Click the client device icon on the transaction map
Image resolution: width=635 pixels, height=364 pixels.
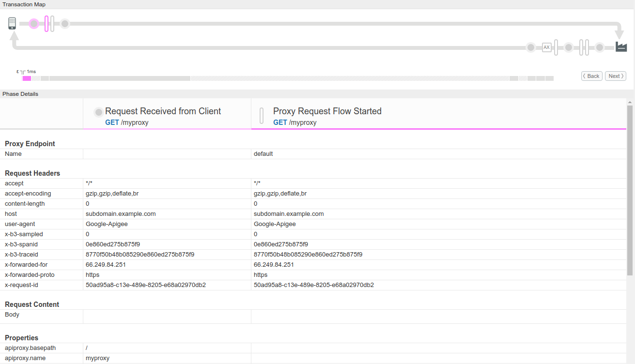(x=12, y=23)
